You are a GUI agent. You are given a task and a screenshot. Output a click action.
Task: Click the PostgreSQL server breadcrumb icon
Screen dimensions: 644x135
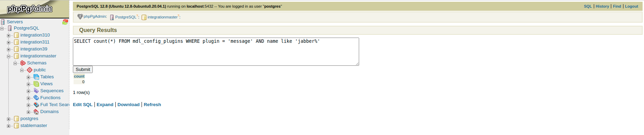point(112,17)
